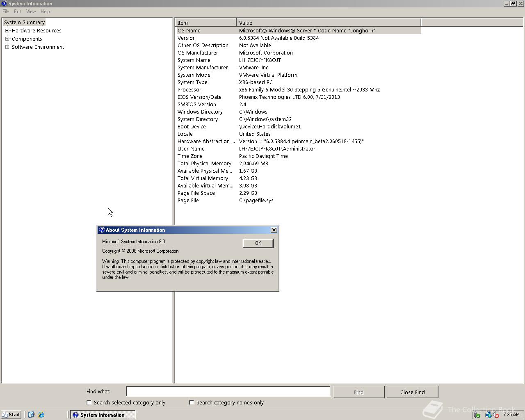Screen dimensions: 525x420
Task: Expand the Software Environment node
Action: click(7, 47)
